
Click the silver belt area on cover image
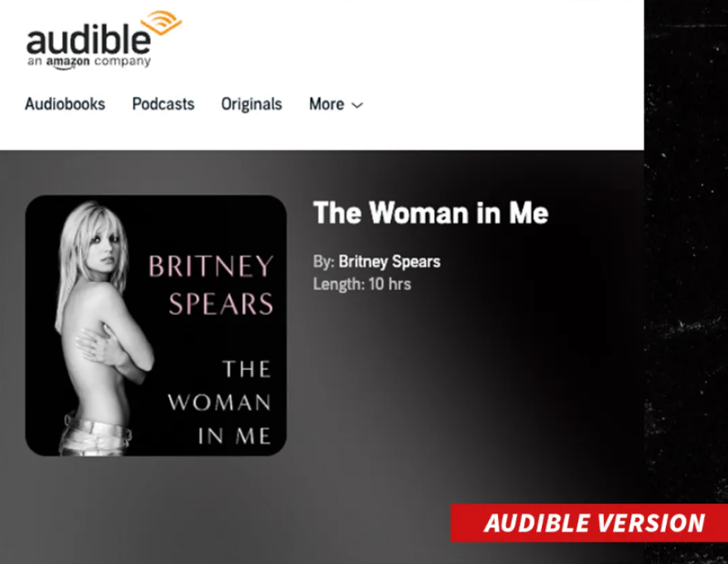pyautogui.click(x=95, y=429)
